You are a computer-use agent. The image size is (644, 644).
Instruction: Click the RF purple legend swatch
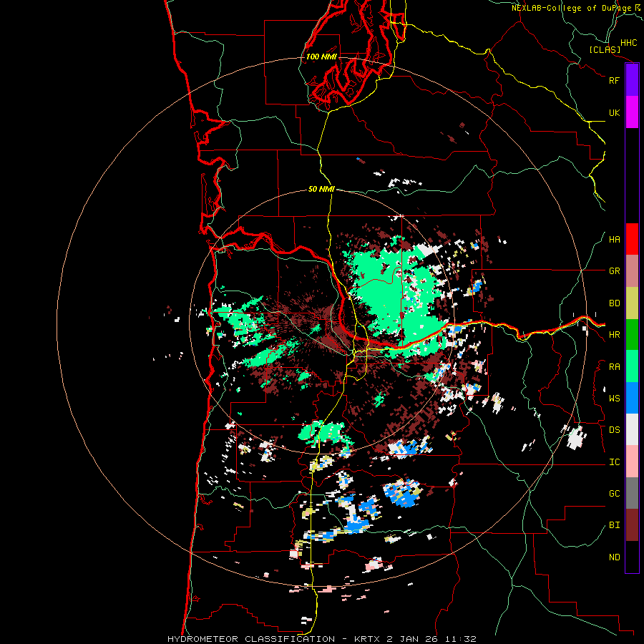click(632, 80)
